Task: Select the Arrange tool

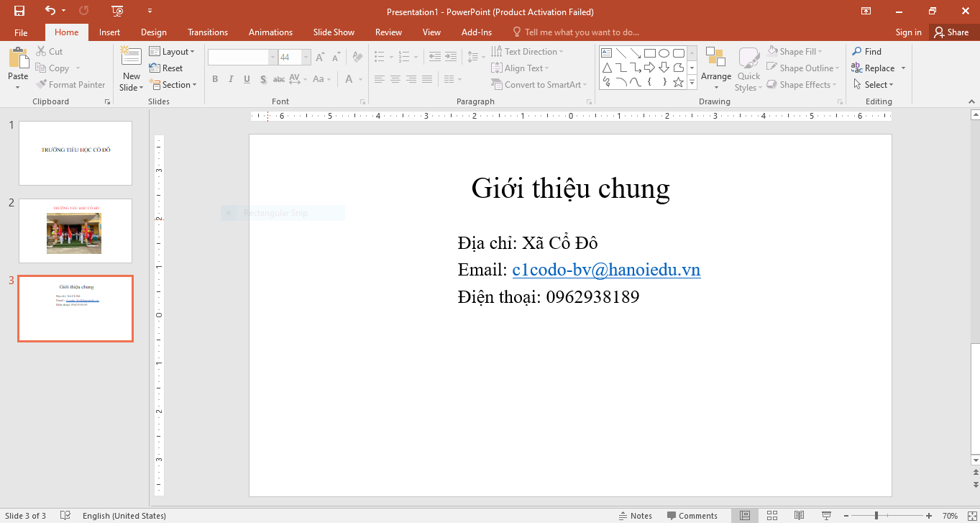Action: click(x=715, y=68)
